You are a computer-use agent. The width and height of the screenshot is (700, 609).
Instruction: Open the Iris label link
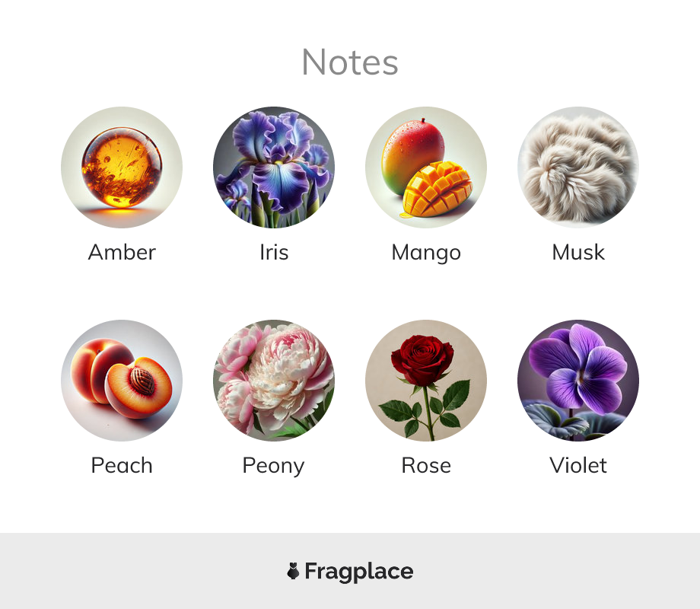(274, 252)
